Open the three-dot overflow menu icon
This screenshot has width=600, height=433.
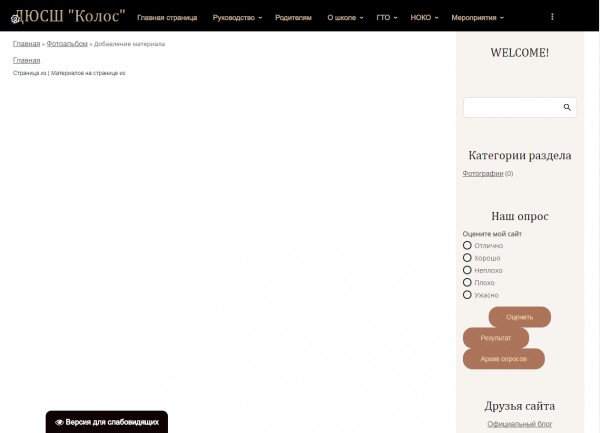pyautogui.click(x=552, y=17)
